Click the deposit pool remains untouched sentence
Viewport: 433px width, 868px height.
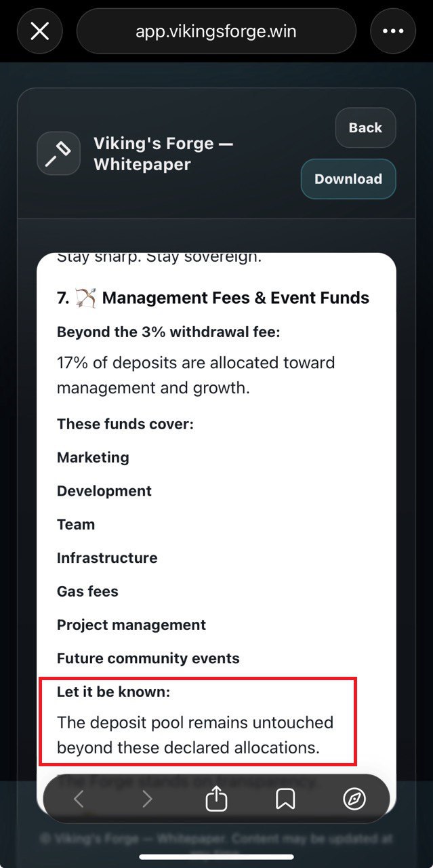(x=195, y=734)
